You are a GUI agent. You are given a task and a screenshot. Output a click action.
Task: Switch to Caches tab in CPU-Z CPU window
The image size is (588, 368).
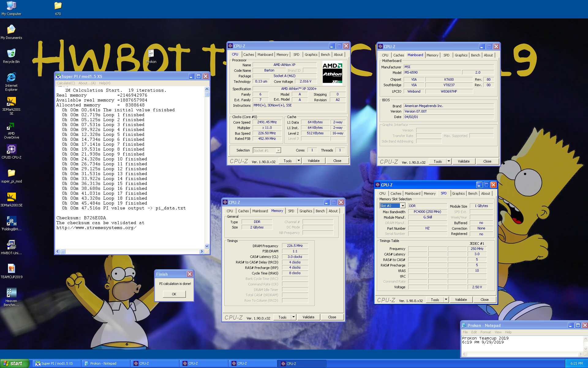tap(248, 55)
